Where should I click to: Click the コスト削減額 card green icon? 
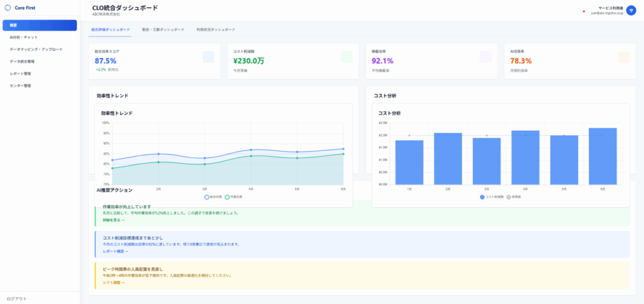coord(346,57)
